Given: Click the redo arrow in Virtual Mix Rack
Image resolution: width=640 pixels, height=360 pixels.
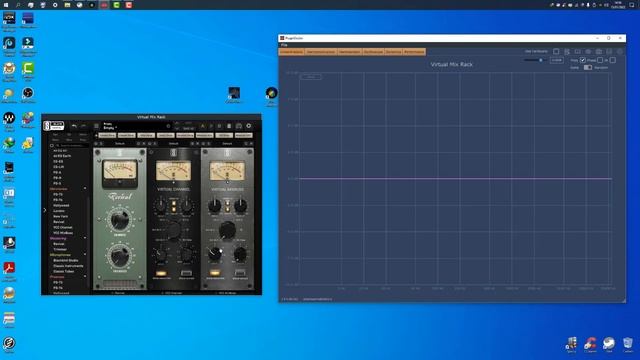Looking at the screenshot, I should pos(84,126).
